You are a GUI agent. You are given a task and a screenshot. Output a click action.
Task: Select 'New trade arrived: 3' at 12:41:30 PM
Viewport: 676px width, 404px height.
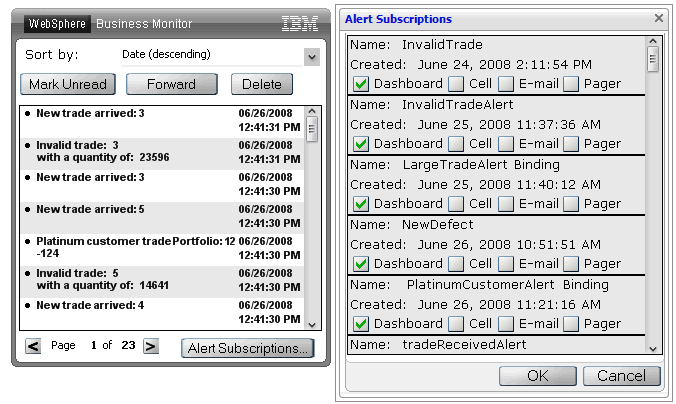click(x=162, y=186)
